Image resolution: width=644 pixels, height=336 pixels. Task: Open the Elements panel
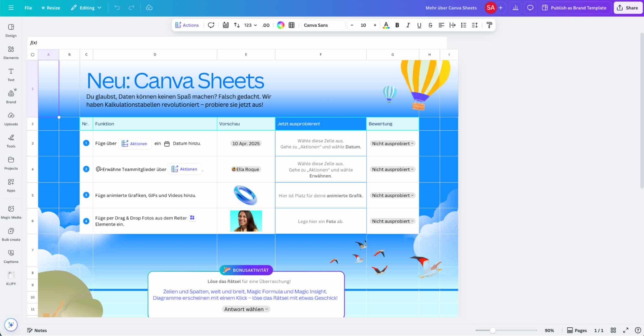coord(11,52)
